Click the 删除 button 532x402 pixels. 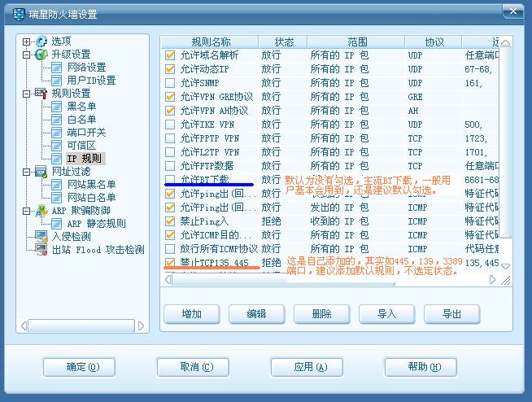pyautogui.click(x=321, y=314)
